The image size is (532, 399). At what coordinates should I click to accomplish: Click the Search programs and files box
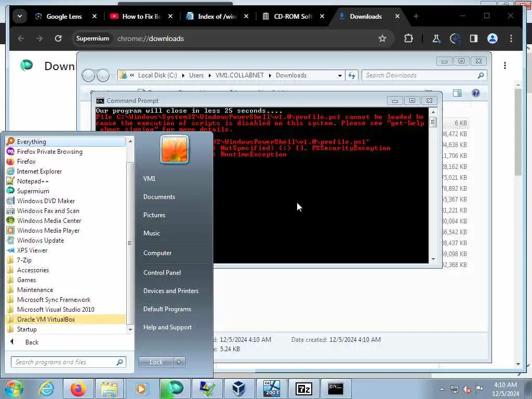click(x=69, y=362)
